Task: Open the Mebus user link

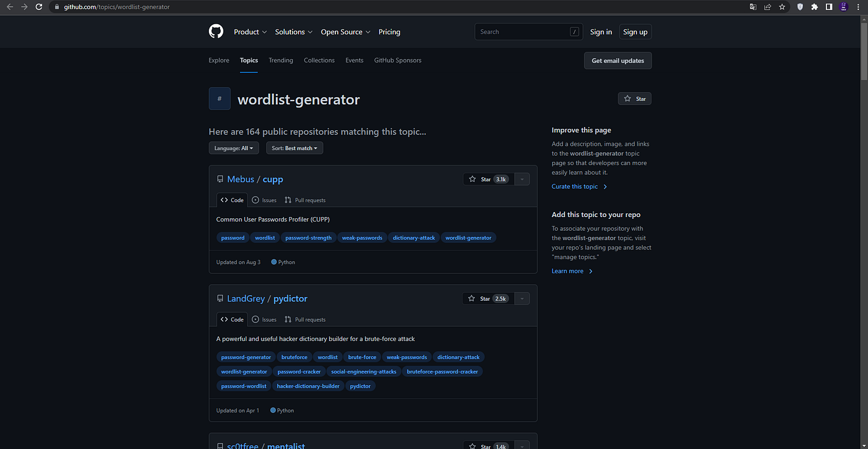Action: tap(241, 179)
